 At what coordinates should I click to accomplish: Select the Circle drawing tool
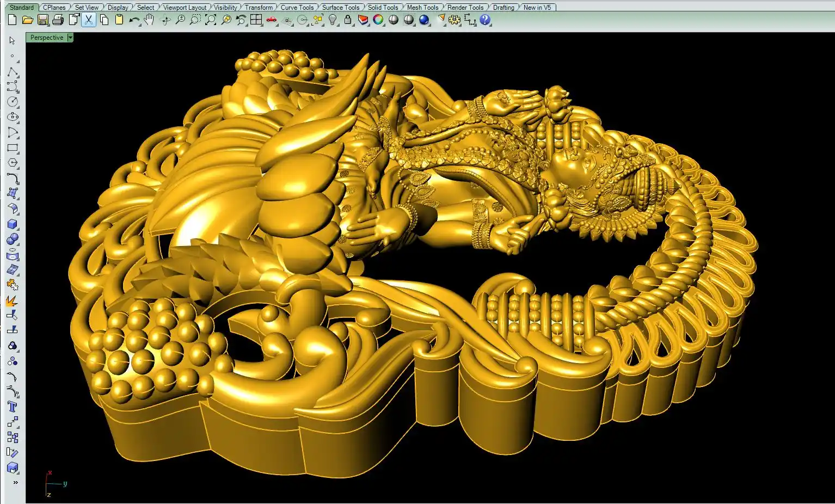coord(13,102)
